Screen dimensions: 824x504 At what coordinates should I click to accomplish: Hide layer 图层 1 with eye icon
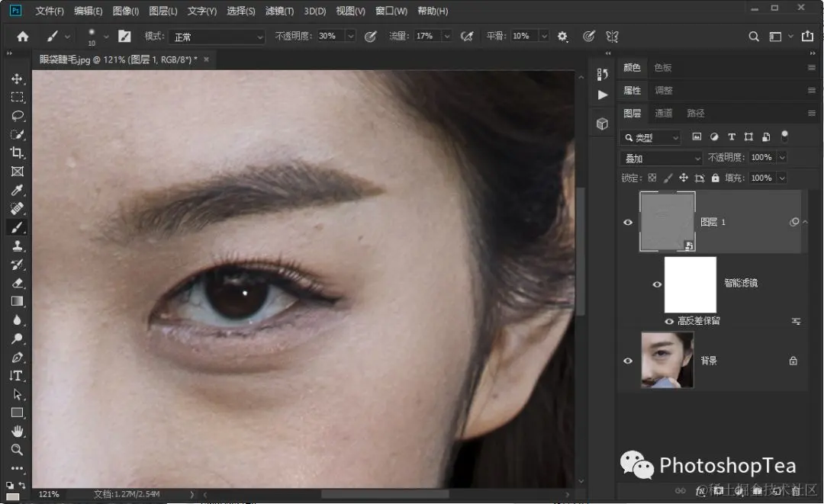[628, 223]
